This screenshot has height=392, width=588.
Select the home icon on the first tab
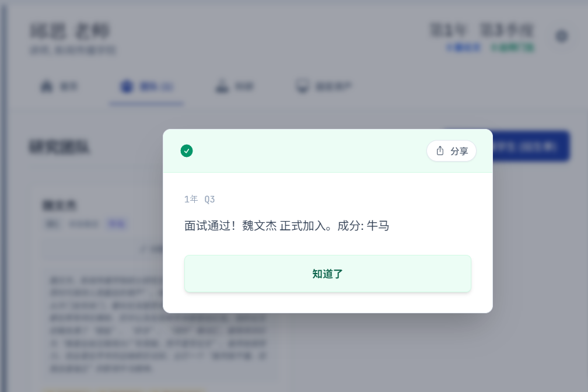click(x=47, y=86)
